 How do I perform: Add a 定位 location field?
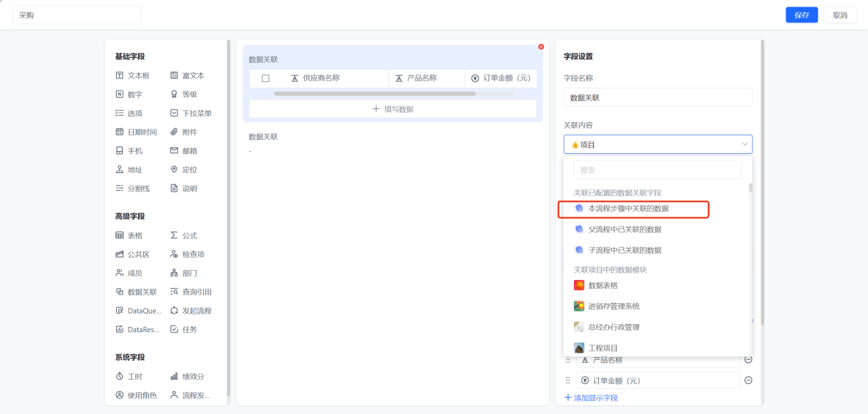184,170
